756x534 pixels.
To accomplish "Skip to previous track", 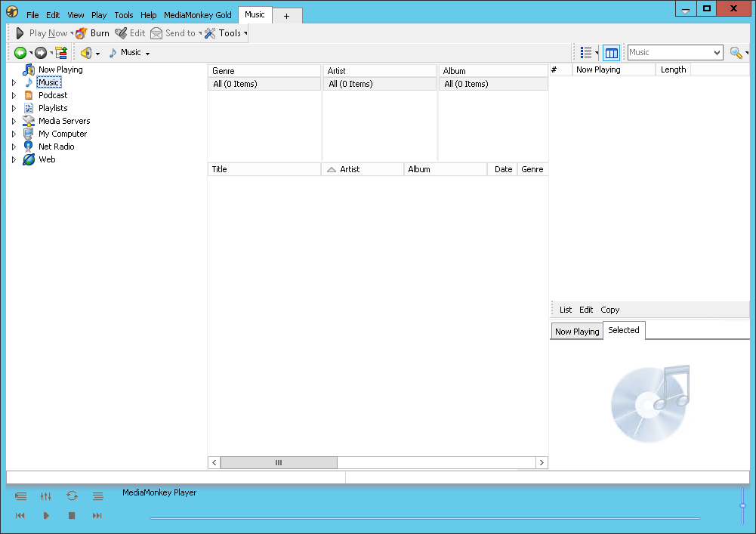I will click(x=20, y=516).
